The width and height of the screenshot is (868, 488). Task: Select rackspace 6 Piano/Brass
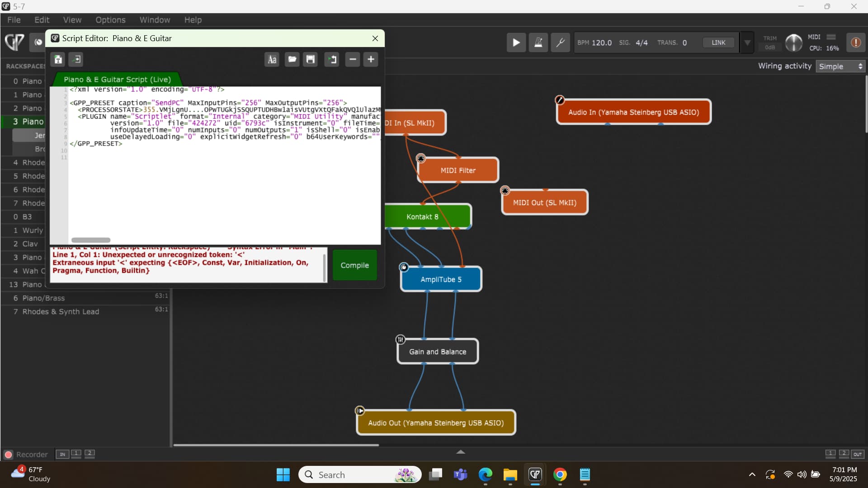(86, 298)
